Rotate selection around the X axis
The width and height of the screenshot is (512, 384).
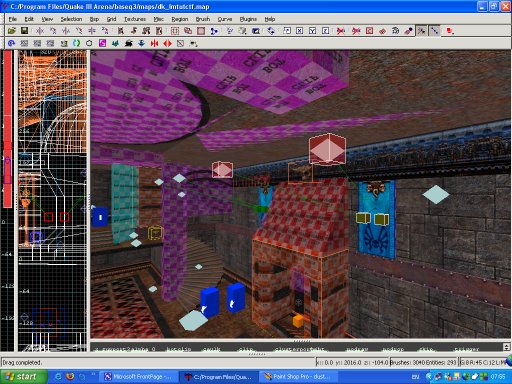(53, 31)
